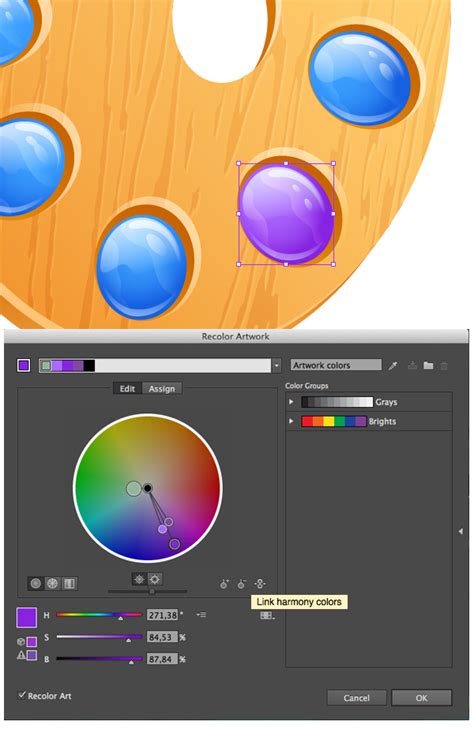The height and width of the screenshot is (729, 474).
Task: Select the Grays swatch strip
Action: point(337,402)
